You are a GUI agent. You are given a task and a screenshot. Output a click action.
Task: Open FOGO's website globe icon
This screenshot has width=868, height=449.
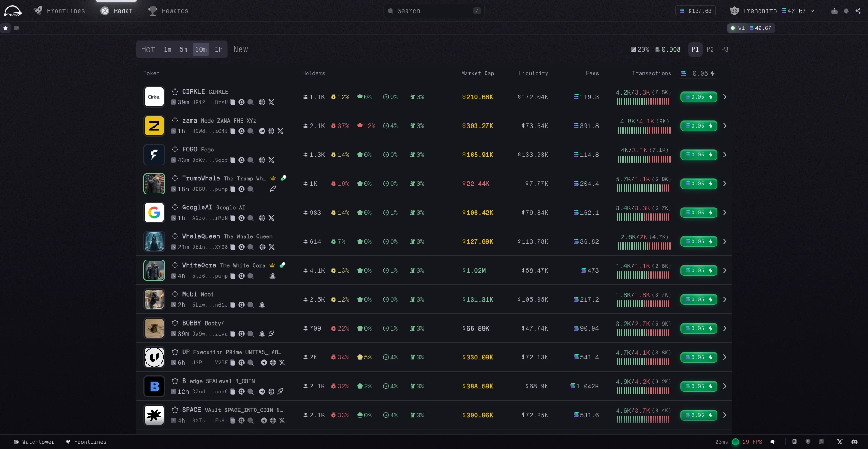click(x=262, y=160)
